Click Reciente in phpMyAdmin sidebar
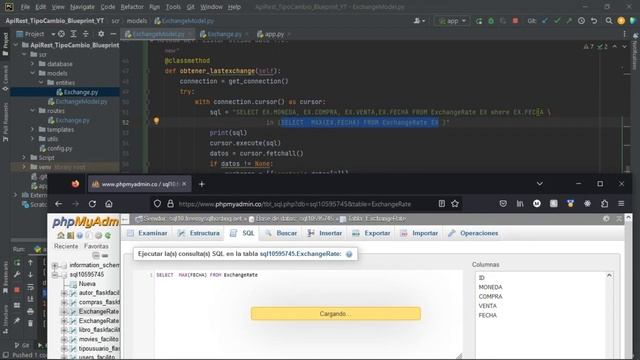 click(66, 246)
